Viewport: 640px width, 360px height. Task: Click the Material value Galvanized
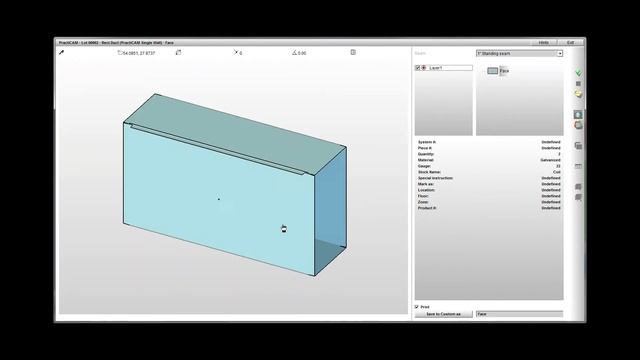pos(550,160)
